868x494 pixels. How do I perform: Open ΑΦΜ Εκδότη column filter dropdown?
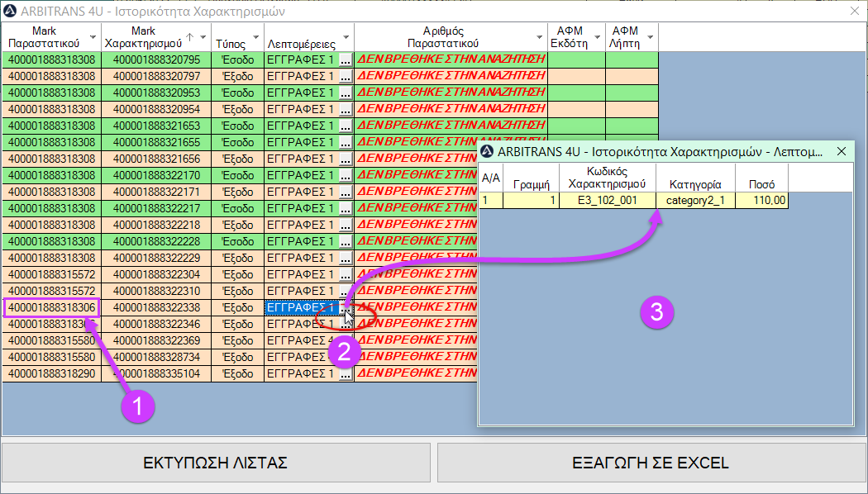pos(598,38)
